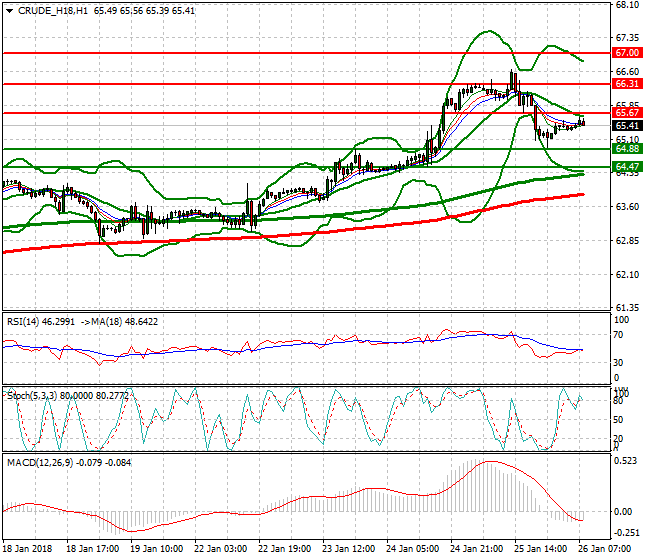Select the red 67.00 price level tag

627,52
